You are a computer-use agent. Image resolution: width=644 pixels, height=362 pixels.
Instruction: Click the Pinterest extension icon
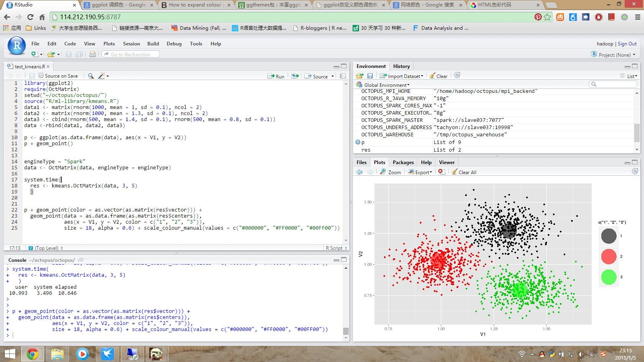(x=538, y=17)
